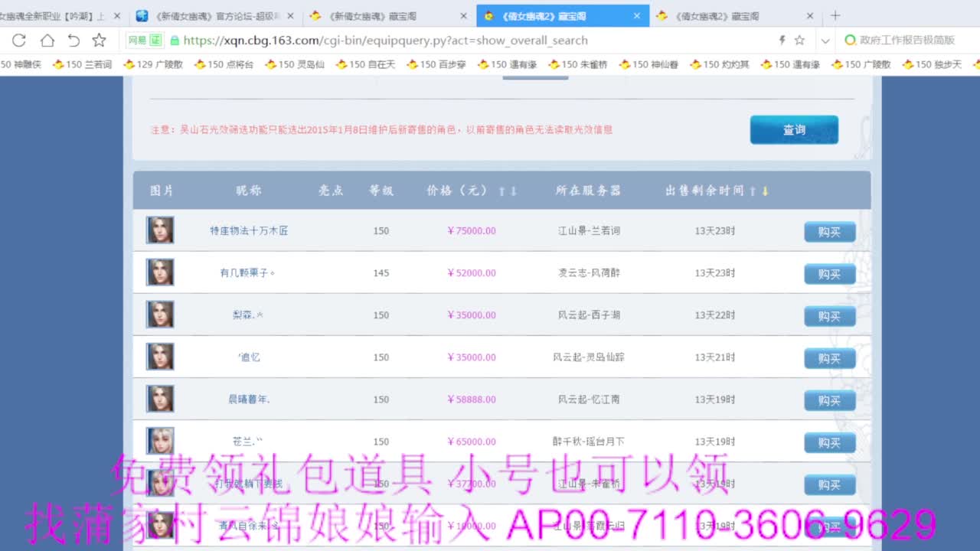
Task: Bookmark this page with address bar star
Action: click(799, 41)
